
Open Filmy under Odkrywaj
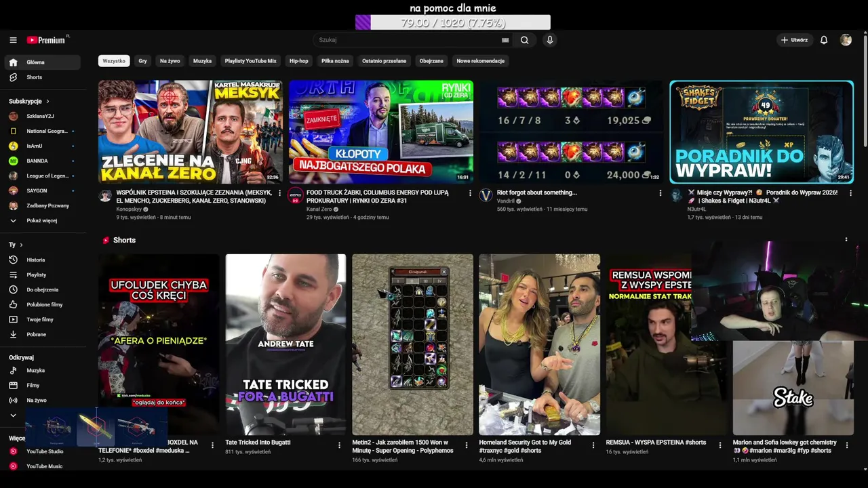point(42,386)
